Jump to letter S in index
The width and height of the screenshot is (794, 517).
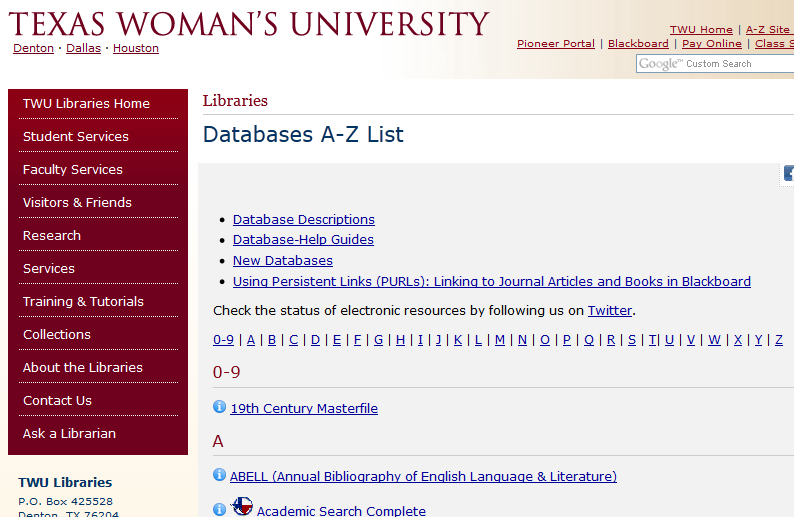pos(632,340)
